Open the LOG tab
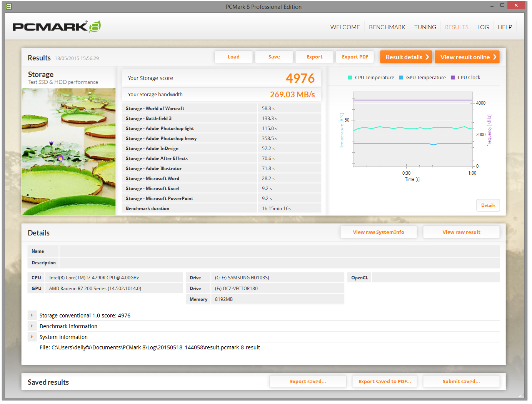This screenshot has width=532, height=404. 483,27
